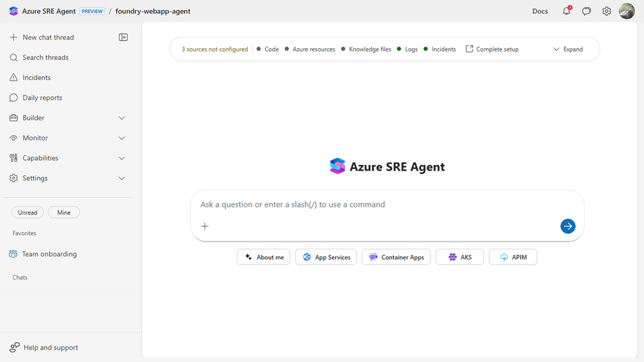Open Help and support
Image resolution: width=644 pixels, height=362 pixels.
44,348
